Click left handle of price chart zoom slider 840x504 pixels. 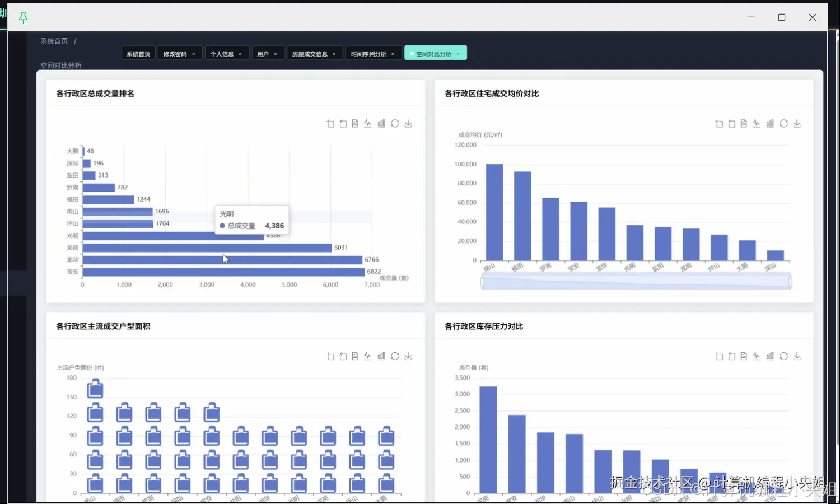[x=482, y=283]
